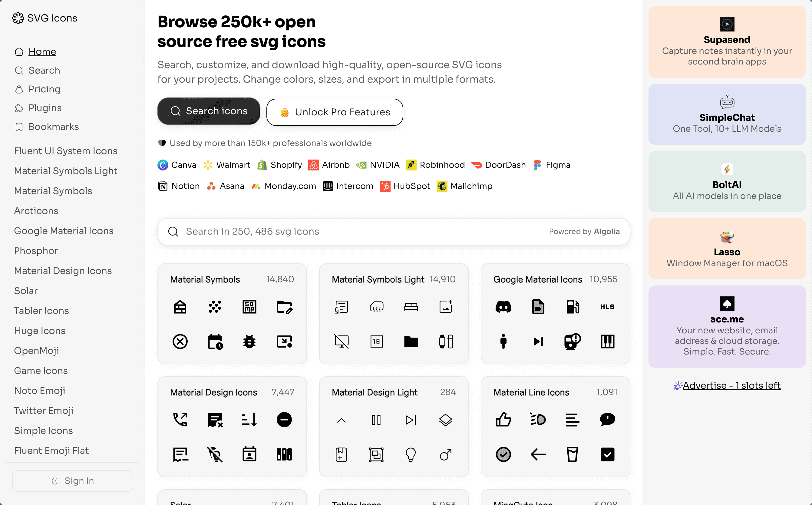This screenshot has width=812, height=505.
Task: Select the piano keys icon in Google Material Icons
Action: [607, 341]
